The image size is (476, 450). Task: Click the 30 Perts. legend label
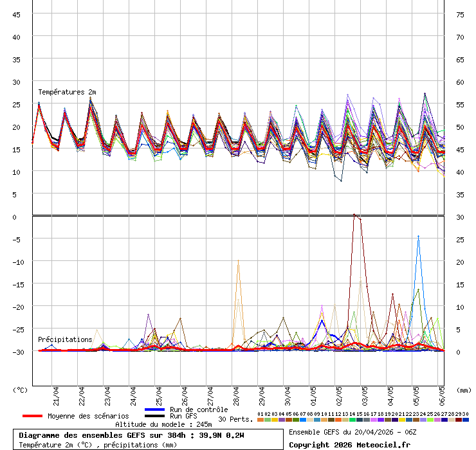coord(235,419)
